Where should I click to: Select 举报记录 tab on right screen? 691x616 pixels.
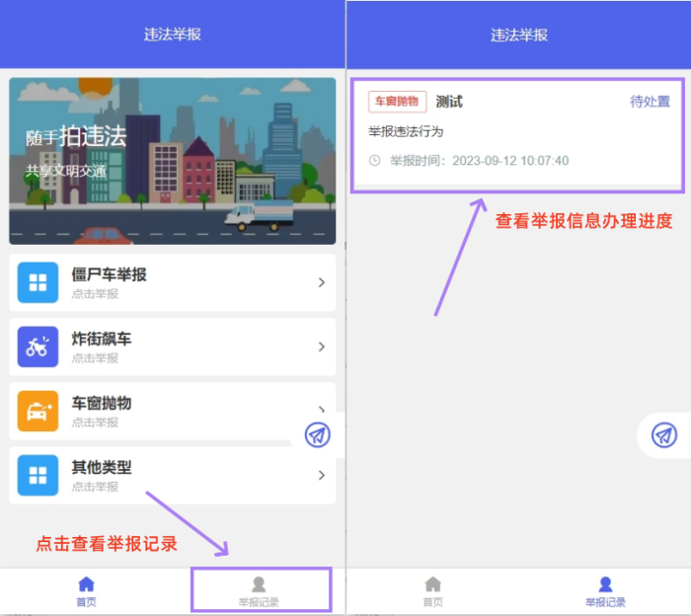pos(605,591)
